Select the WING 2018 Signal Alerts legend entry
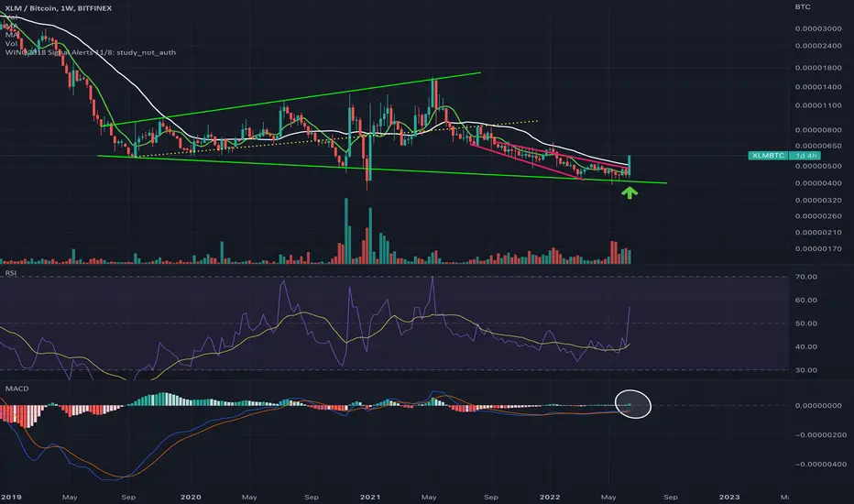The image size is (854, 504). [91, 52]
